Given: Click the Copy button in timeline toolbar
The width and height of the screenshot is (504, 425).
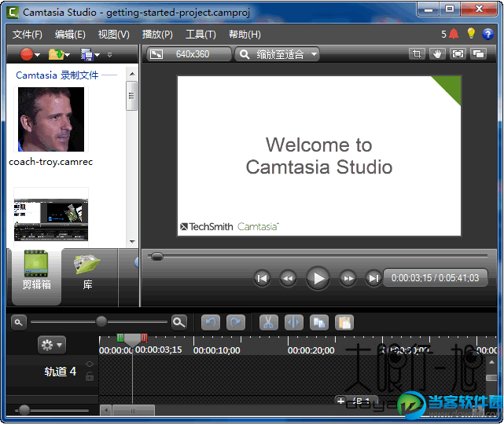Looking at the screenshot, I should coord(319,323).
